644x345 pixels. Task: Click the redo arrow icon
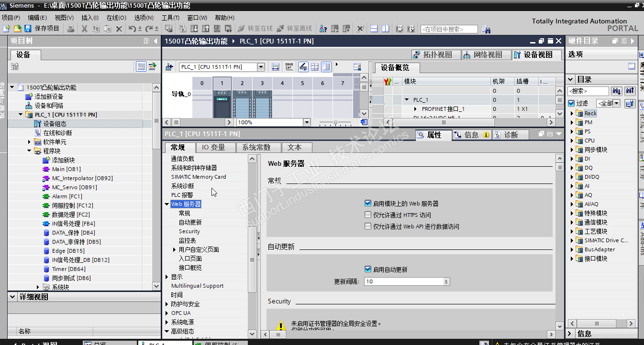[x=149, y=29]
